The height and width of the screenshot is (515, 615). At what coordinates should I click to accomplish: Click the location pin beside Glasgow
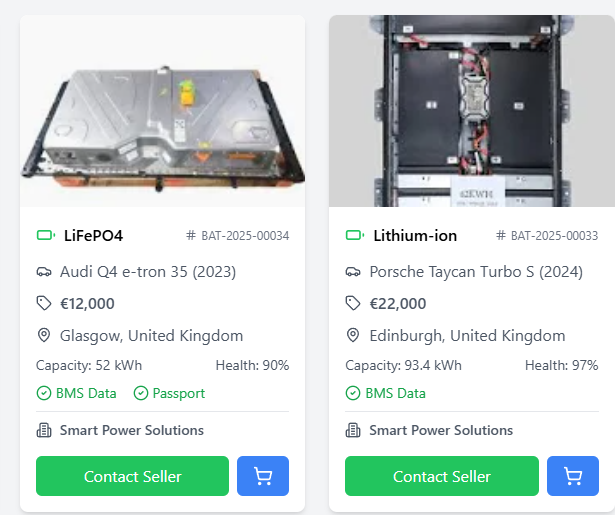(44, 336)
